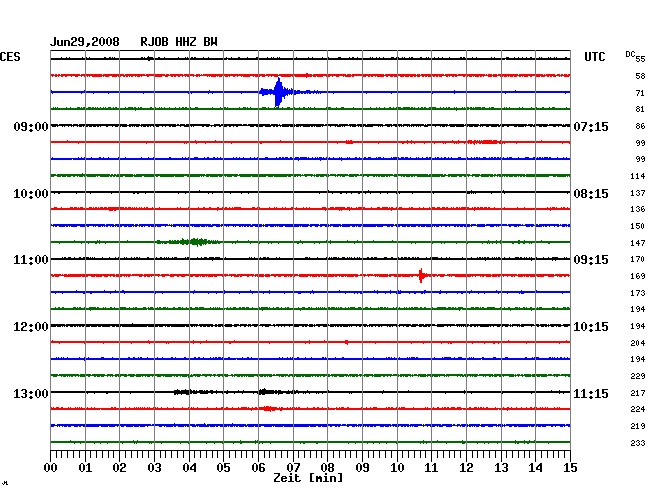Screen dimensions: 650x494
Task: Select DC value 169
Action: pyautogui.click(x=638, y=276)
